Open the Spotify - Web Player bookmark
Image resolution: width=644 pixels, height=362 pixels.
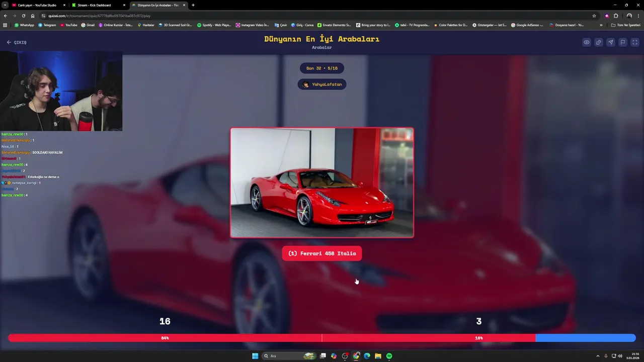(x=214, y=25)
